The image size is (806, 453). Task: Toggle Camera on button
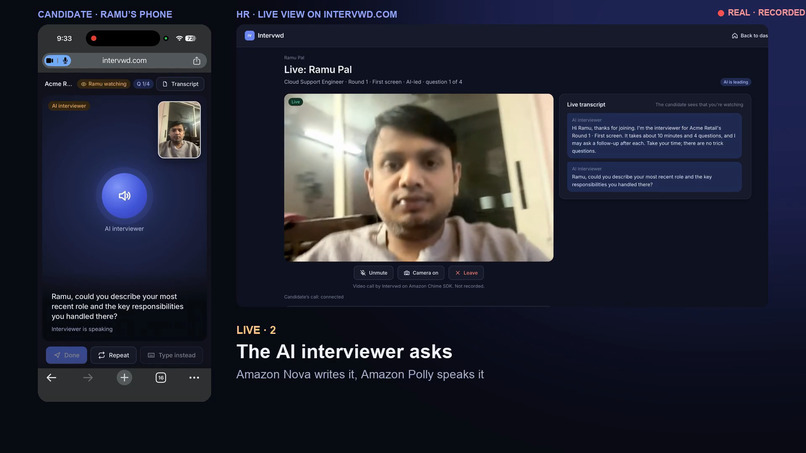pos(421,273)
